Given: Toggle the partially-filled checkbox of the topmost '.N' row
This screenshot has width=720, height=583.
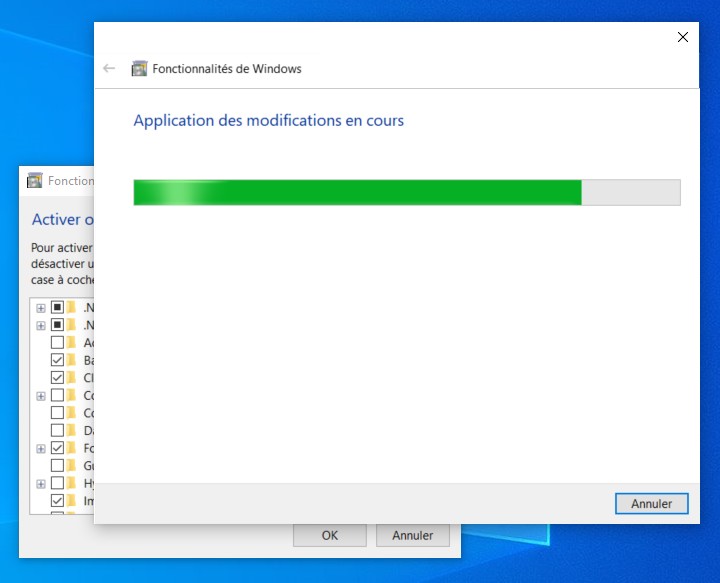Looking at the screenshot, I should click(x=57, y=307).
